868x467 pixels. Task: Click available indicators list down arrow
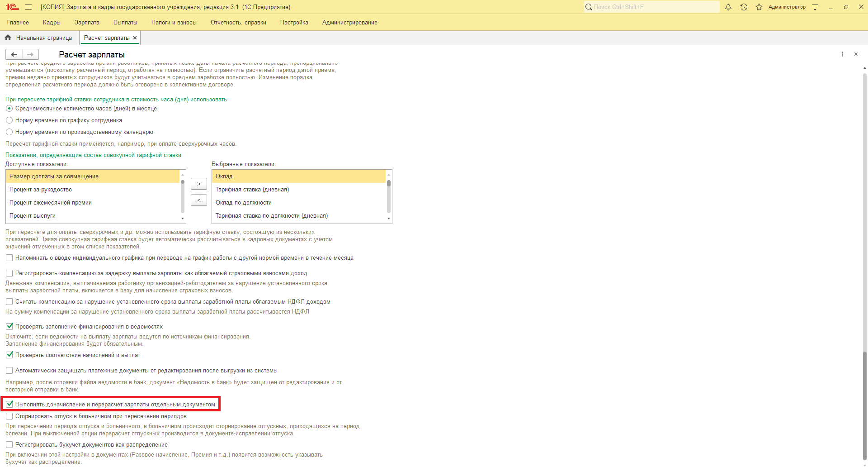pos(183,219)
